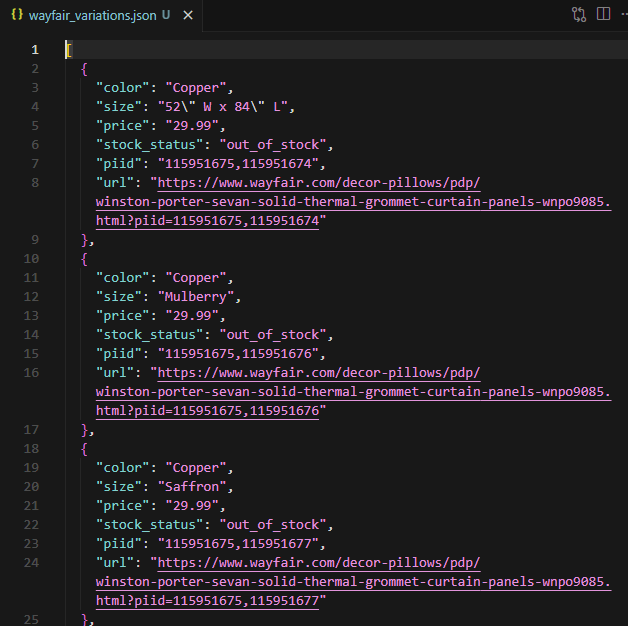This screenshot has width=628, height=626.
Task: Close the wayfair_variations.json tab
Action: [x=188, y=16]
